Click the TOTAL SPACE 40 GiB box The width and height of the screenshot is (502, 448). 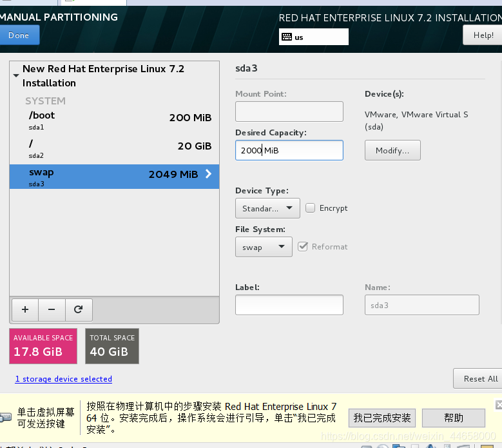(112, 346)
